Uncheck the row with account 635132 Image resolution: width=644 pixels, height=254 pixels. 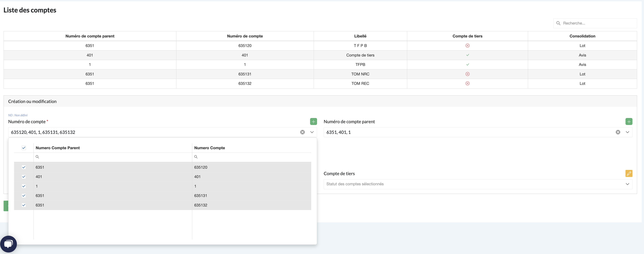pos(24,205)
